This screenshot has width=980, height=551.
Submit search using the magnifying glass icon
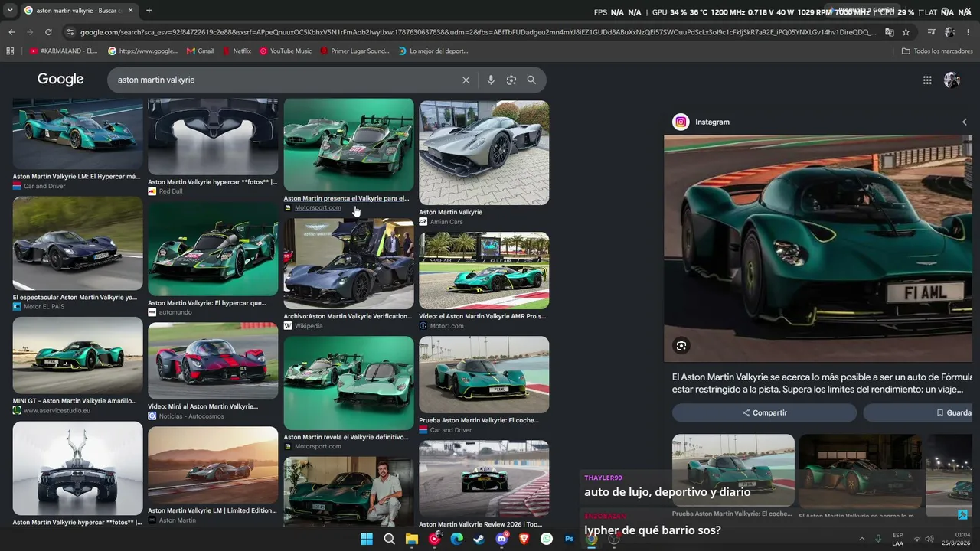pos(531,80)
